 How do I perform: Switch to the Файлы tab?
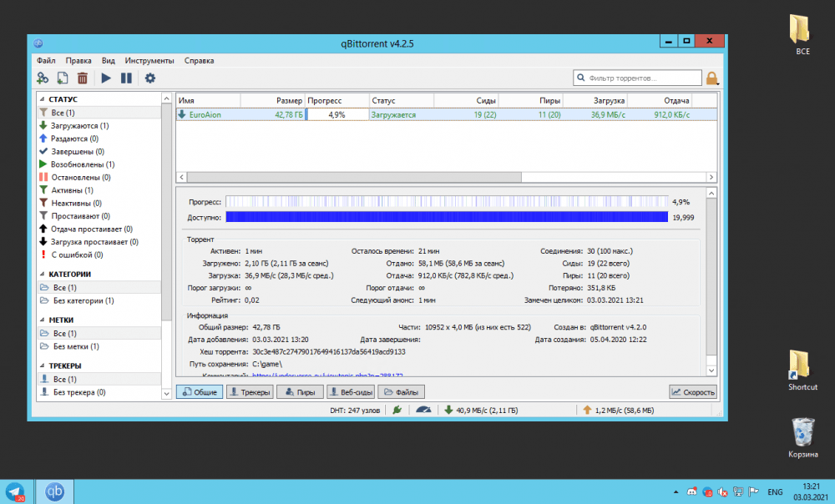pos(402,392)
